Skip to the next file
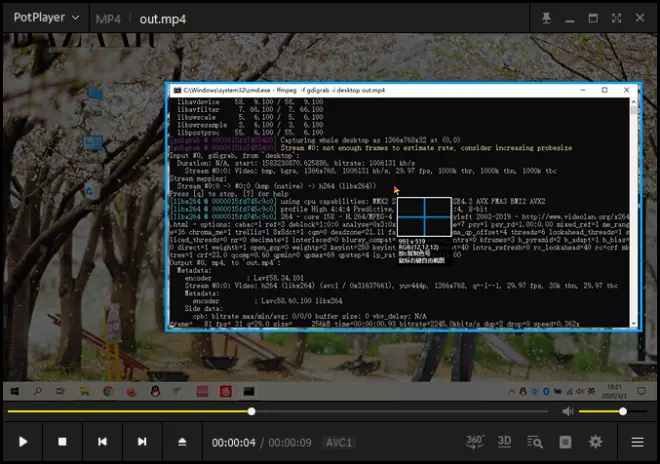660x464 pixels. [142, 442]
